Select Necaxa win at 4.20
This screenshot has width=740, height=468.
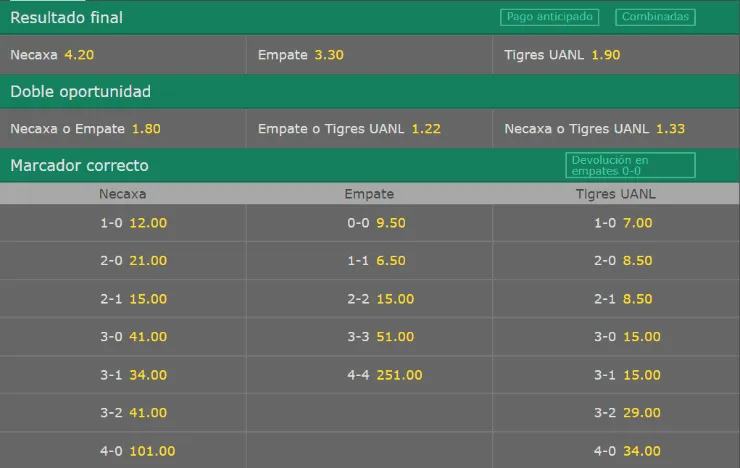(x=123, y=55)
